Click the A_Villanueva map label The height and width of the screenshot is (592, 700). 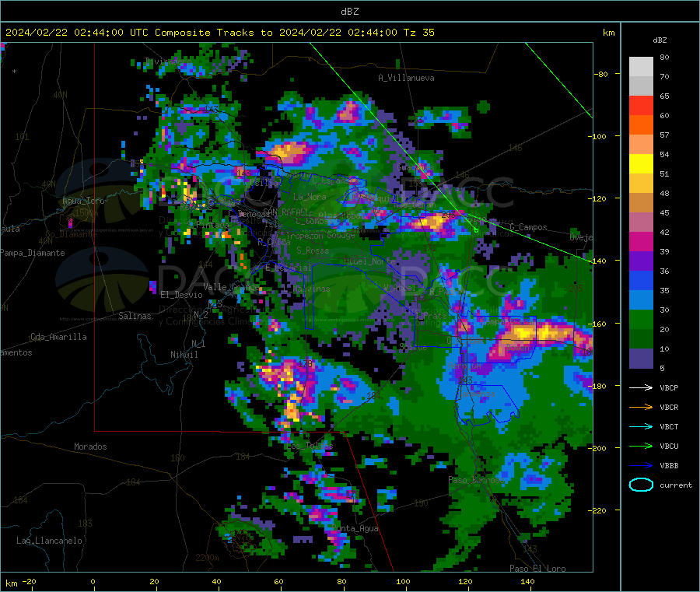[406, 78]
